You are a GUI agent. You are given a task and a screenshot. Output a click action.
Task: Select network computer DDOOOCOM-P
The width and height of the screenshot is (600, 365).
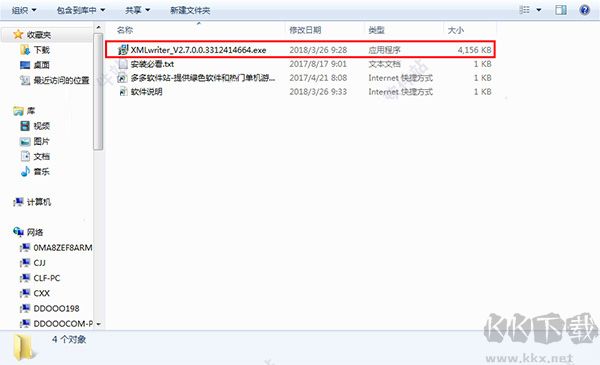[63, 324]
